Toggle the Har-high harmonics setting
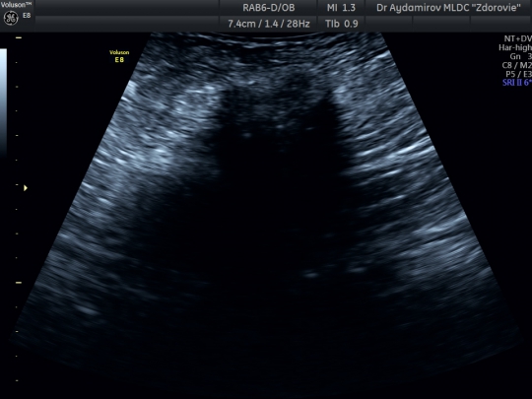The width and height of the screenshot is (532, 399). (515, 47)
